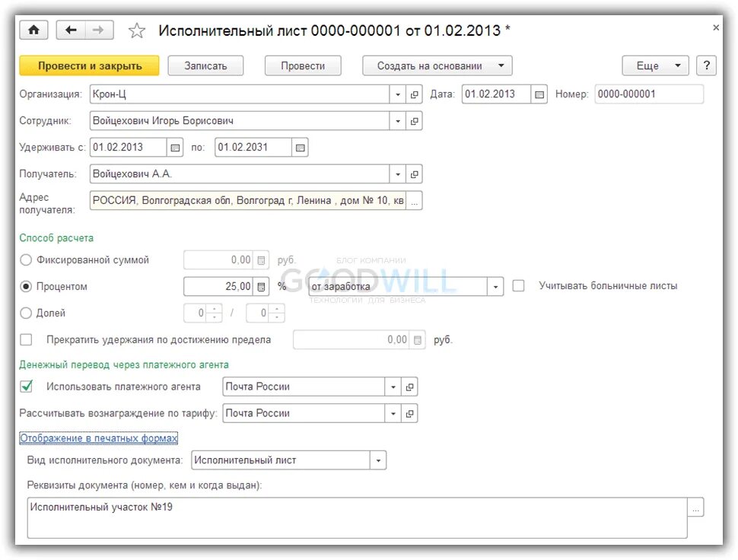
Task: Open the Создать на основании menu
Action: [x=437, y=65]
